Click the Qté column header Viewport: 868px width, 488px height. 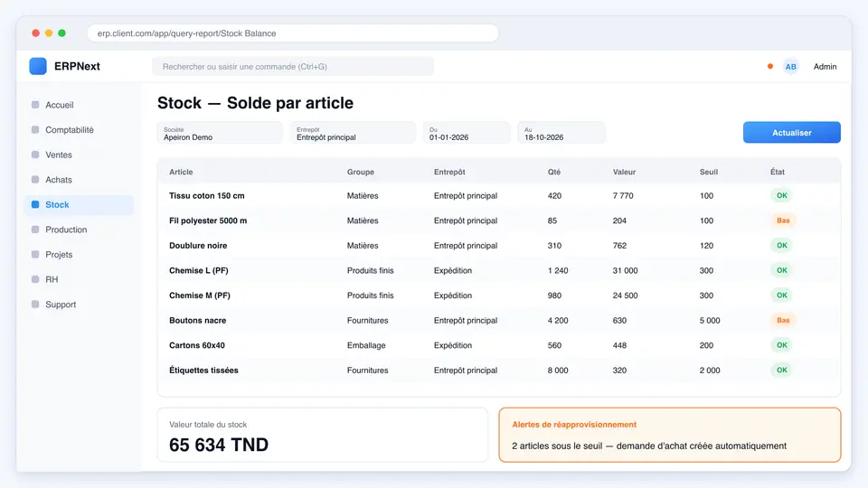(554, 172)
